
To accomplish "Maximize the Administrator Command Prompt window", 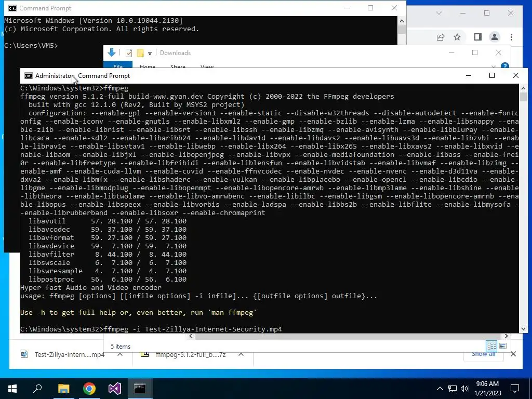I will (x=492, y=76).
